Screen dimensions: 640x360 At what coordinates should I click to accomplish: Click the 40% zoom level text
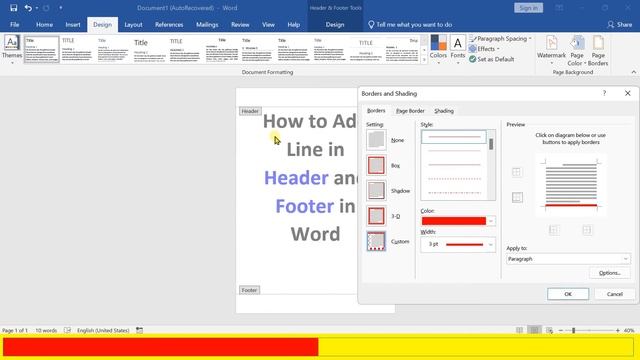629,330
